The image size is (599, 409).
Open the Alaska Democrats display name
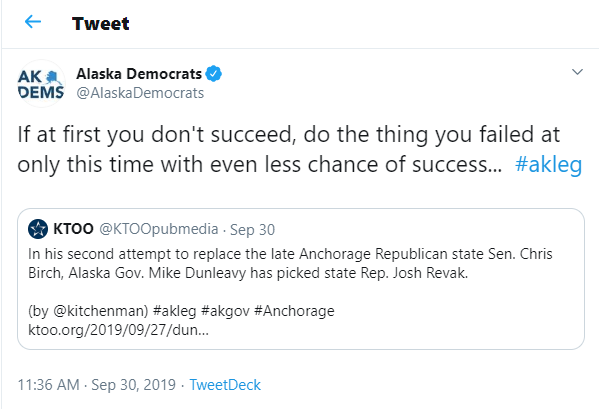(139, 74)
